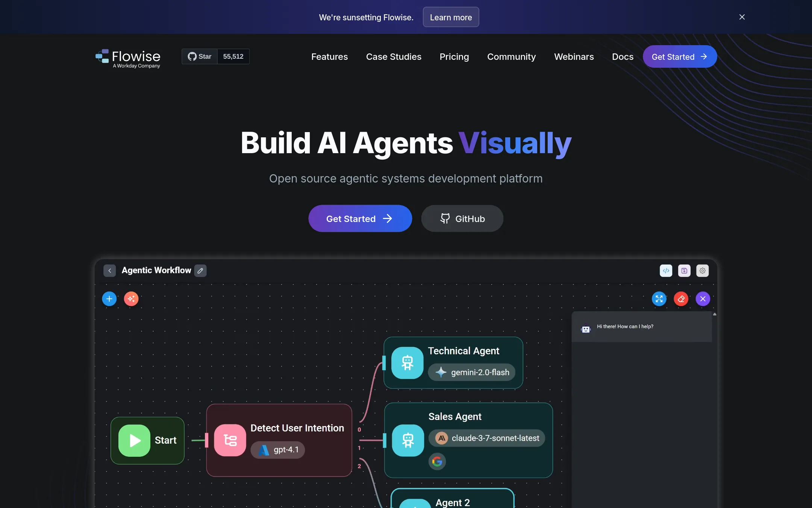
Task: Select the Start node
Action: tap(147, 440)
